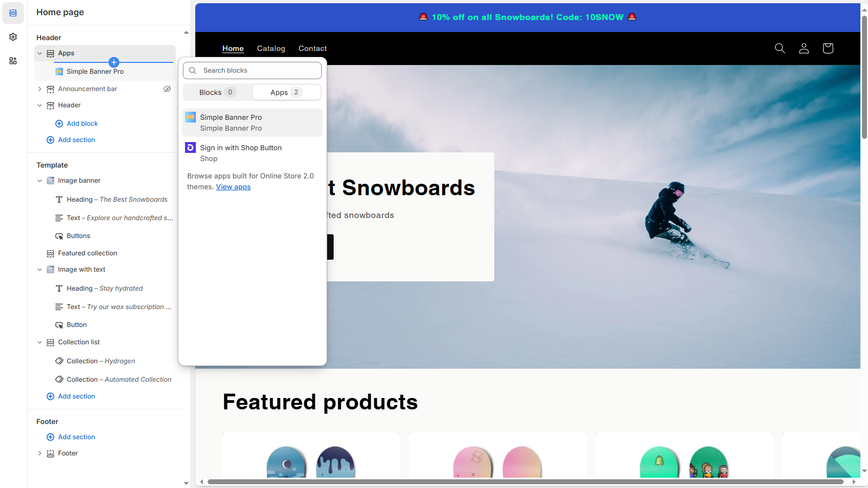This screenshot has height=488, width=868.
Task: Open the Catalog menu link in preview
Action: click(271, 48)
